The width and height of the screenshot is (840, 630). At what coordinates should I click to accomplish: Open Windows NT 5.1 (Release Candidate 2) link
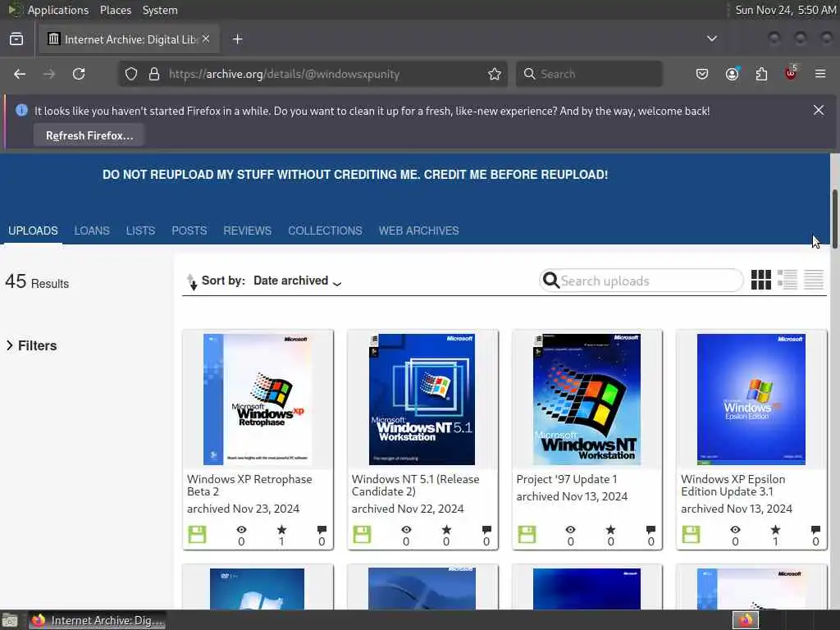click(416, 486)
